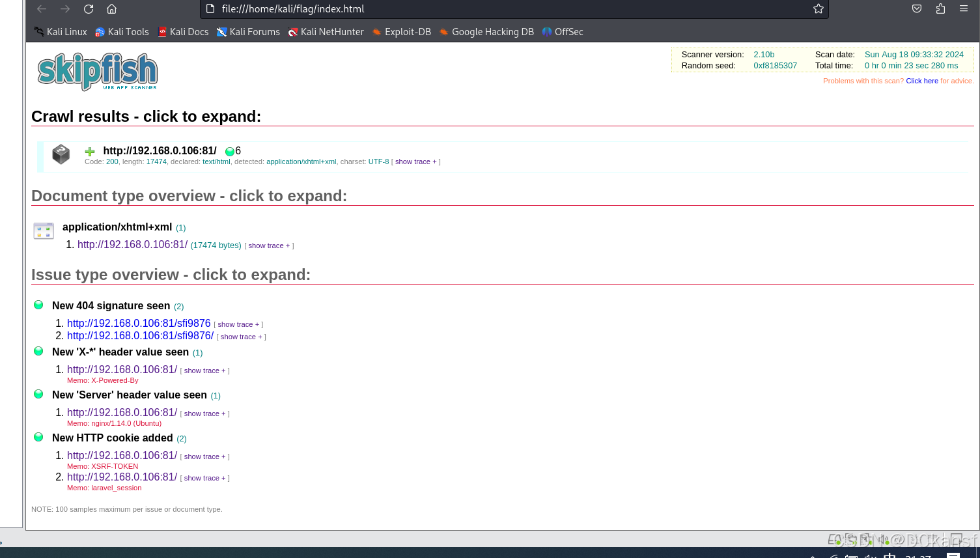Image resolution: width=980 pixels, height=558 pixels.
Task: Open crawl result http://192.168.0.106:81/ heading
Action: 160,151
